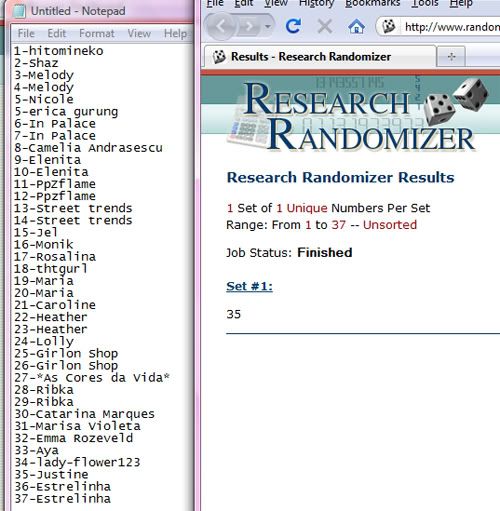Click the line 8-Camelia Andrasescu
Viewport: 500px width, 511px height.
[88, 147]
